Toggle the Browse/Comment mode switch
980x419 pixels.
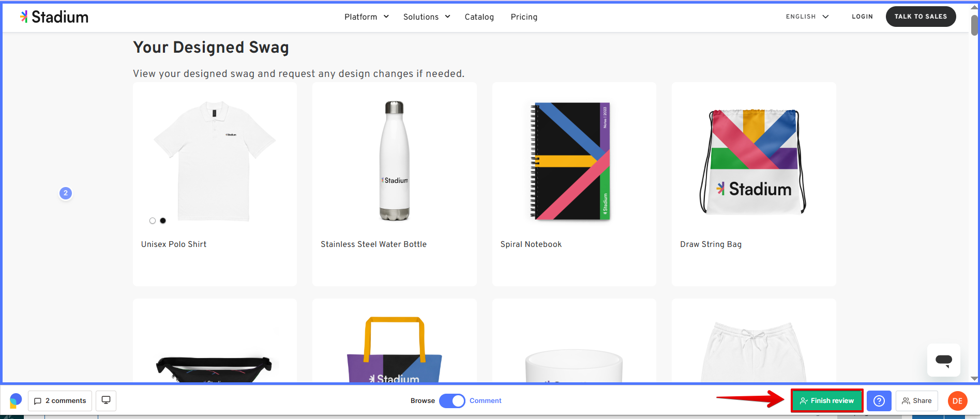pos(453,401)
